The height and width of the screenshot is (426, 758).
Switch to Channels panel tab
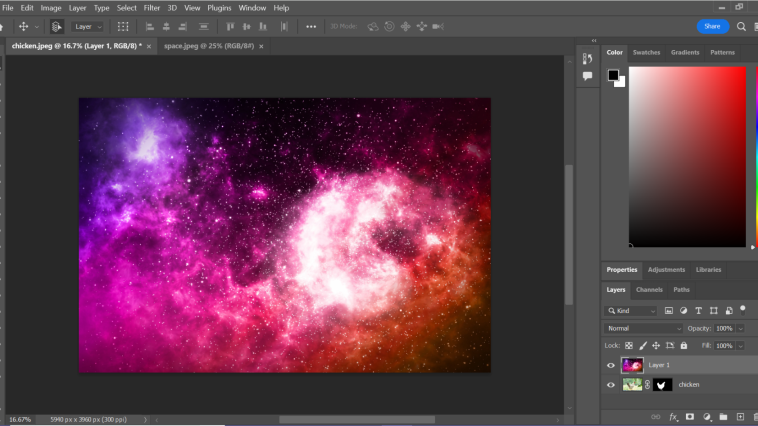[649, 290]
